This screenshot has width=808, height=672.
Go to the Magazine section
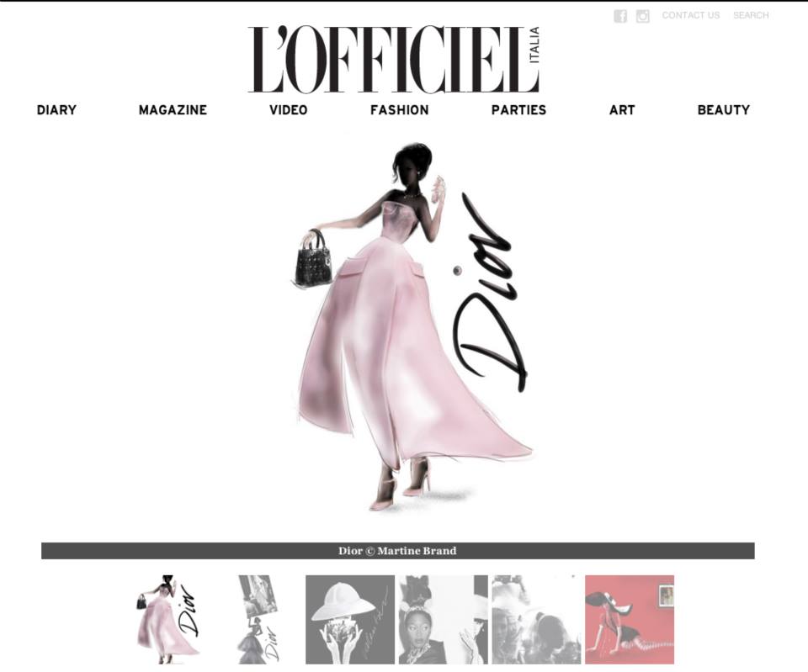pyautogui.click(x=173, y=109)
